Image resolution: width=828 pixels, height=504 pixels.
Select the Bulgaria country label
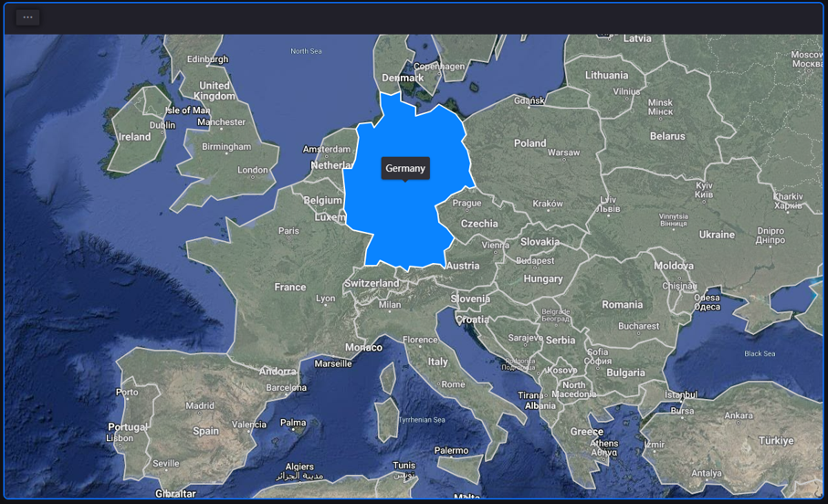click(x=625, y=373)
